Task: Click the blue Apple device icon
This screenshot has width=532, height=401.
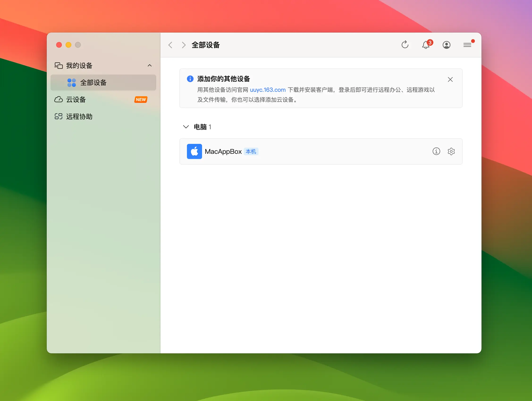Action: coord(194,151)
